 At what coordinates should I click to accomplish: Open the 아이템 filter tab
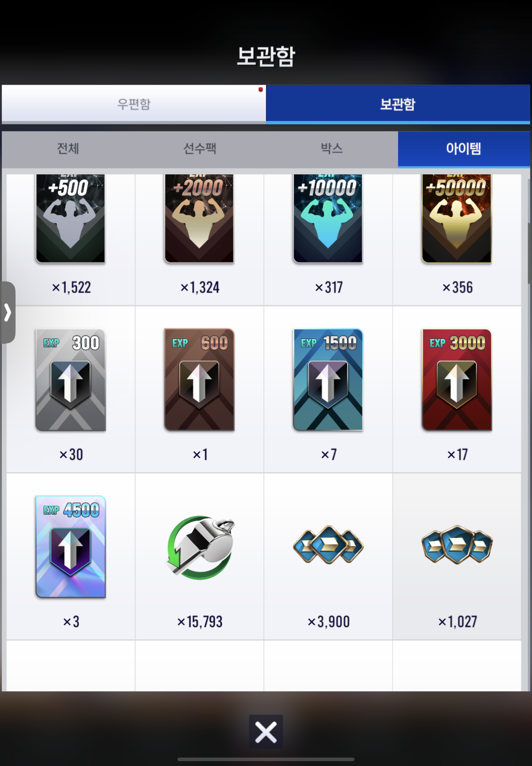(464, 149)
